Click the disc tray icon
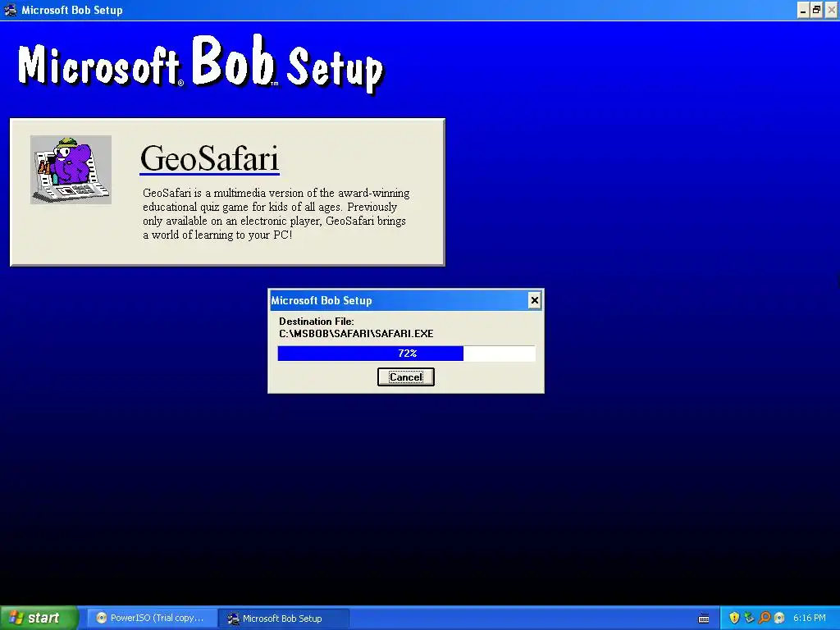This screenshot has height=630, width=840. (779, 618)
